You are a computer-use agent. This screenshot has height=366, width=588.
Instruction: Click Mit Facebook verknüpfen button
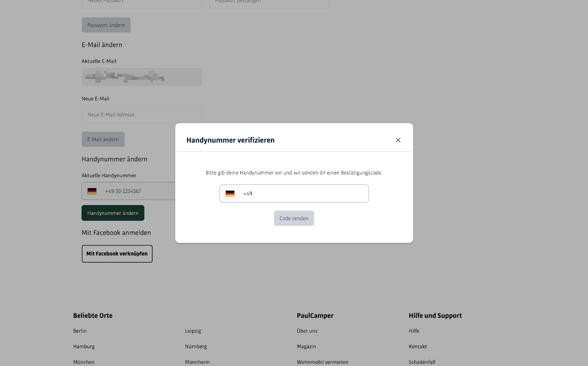pyautogui.click(x=117, y=254)
